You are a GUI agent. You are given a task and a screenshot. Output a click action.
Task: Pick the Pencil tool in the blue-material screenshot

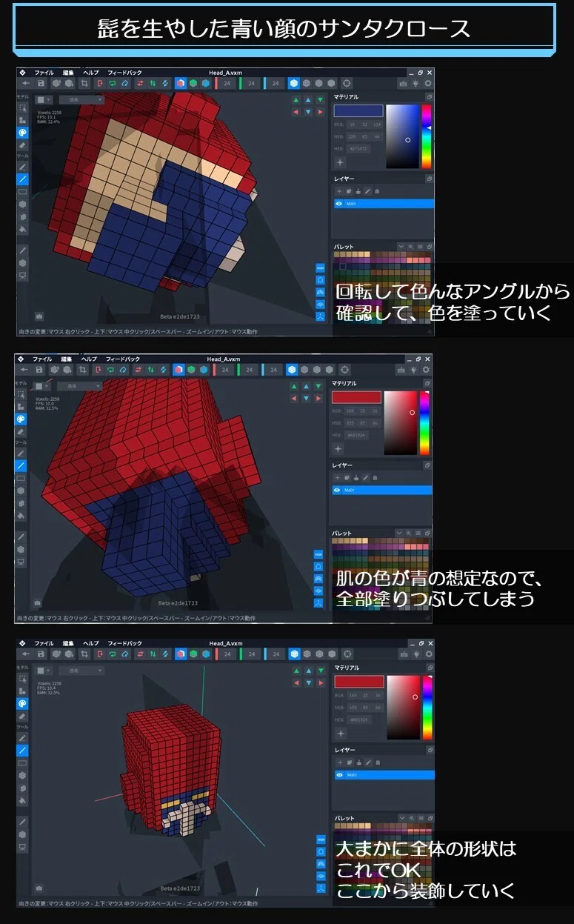tap(22, 167)
